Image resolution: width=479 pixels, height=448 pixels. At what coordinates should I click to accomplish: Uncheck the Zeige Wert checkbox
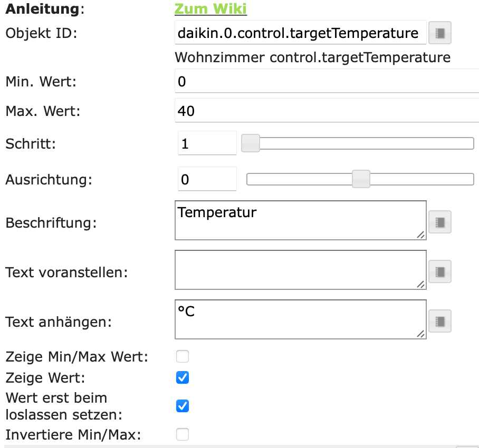(x=182, y=377)
